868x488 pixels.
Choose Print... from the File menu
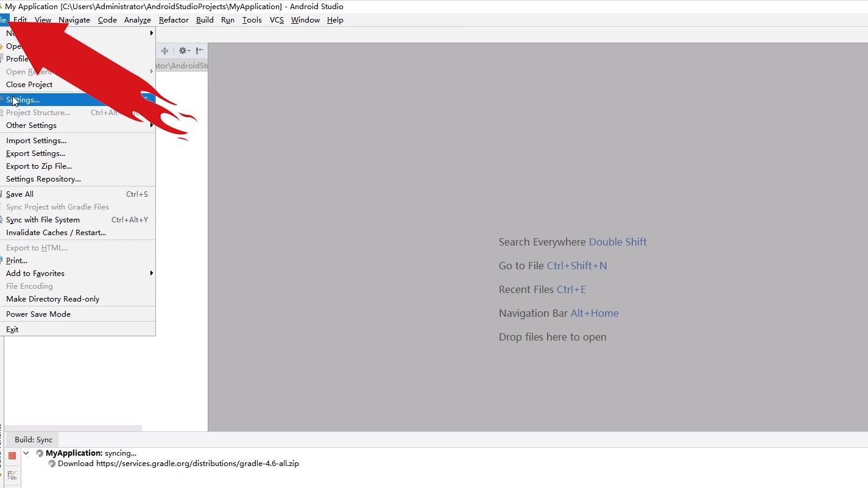click(x=78, y=261)
